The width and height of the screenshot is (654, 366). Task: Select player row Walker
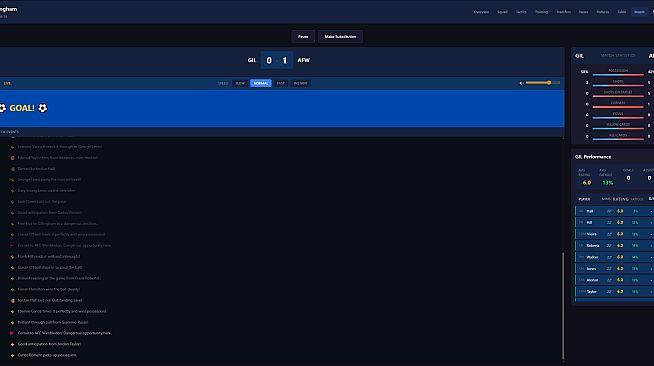click(x=614, y=257)
